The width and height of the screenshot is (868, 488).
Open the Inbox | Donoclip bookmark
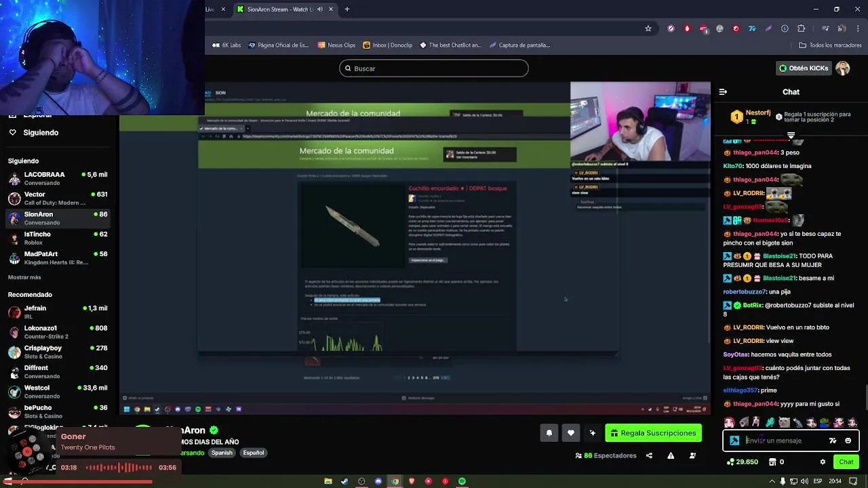tap(388, 45)
